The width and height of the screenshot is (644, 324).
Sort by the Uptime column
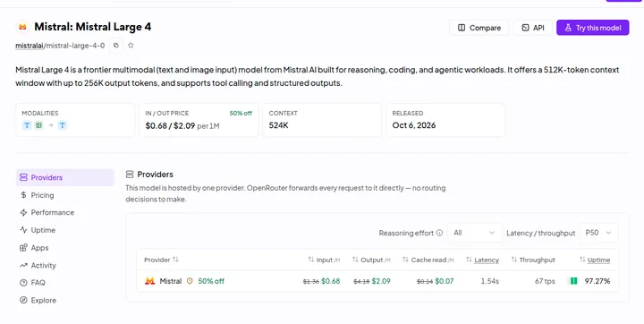pos(595,260)
